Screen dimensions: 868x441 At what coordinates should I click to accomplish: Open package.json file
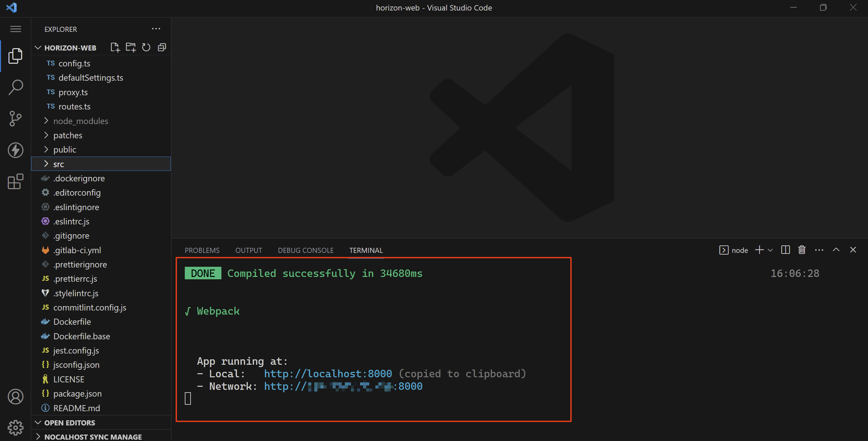[x=101, y=394]
